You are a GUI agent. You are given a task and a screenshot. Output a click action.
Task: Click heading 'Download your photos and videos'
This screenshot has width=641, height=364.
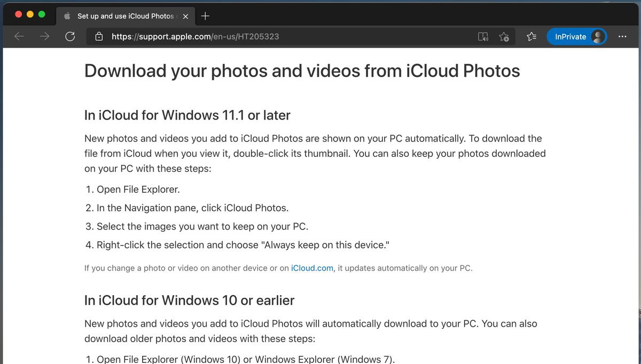point(302,71)
